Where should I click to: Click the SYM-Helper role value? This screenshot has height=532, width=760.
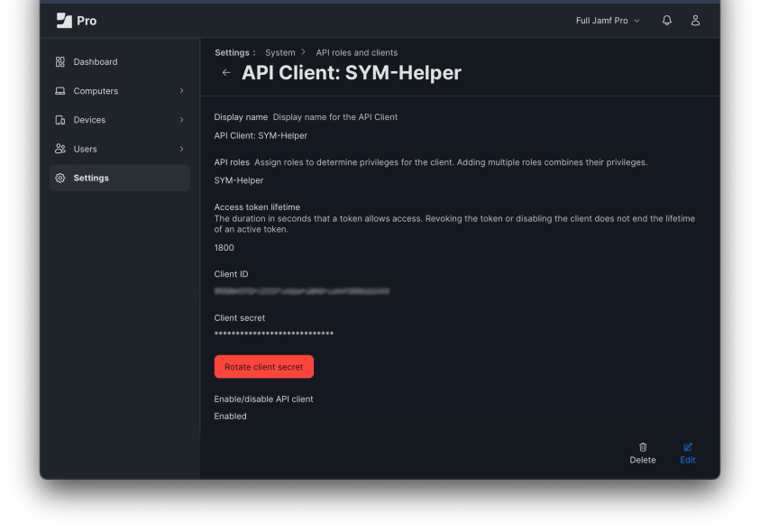pyautogui.click(x=239, y=180)
